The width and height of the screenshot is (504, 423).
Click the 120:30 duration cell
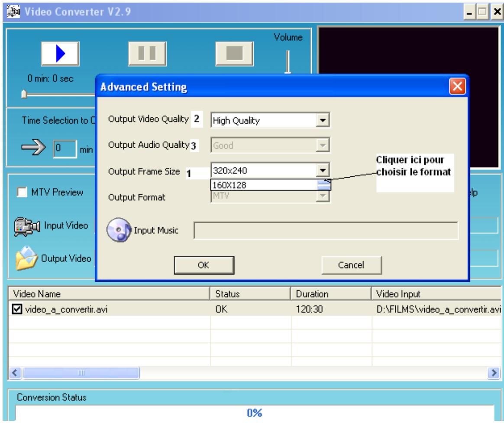pyautogui.click(x=309, y=309)
